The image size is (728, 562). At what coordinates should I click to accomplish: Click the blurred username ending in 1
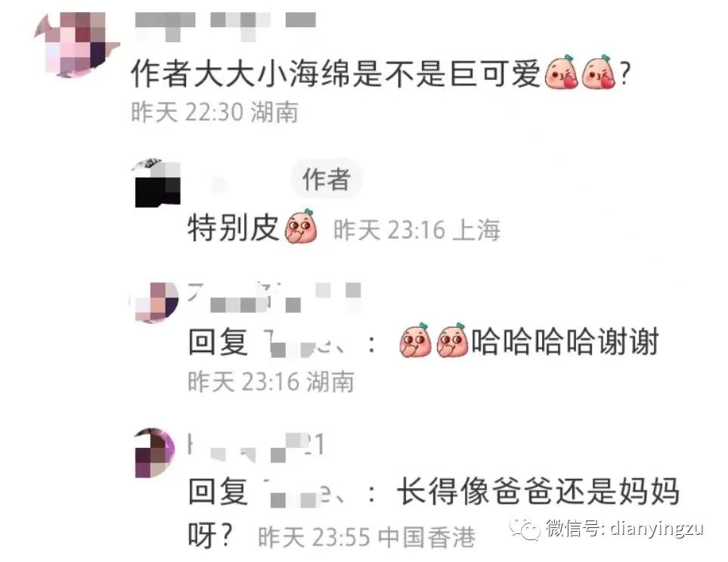coord(256,446)
